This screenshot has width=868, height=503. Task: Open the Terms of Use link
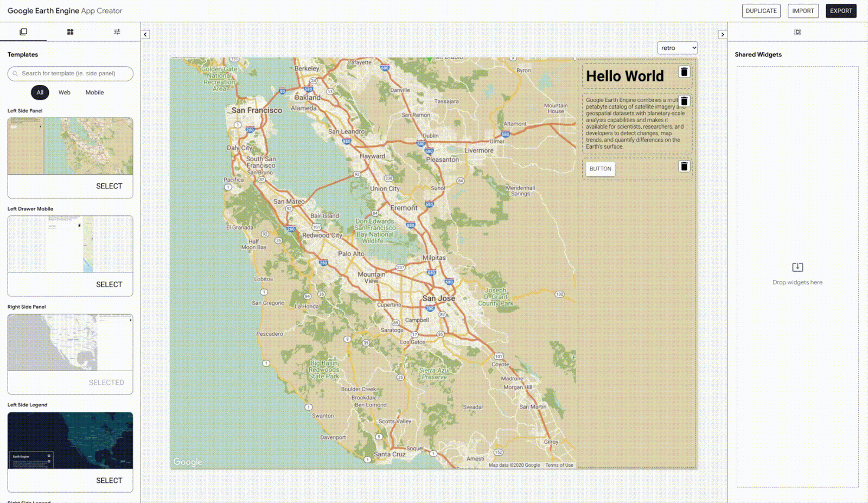559,465
